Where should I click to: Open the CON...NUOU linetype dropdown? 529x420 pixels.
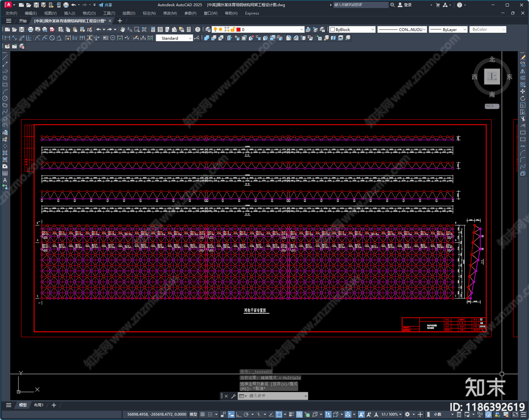coord(402,29)
